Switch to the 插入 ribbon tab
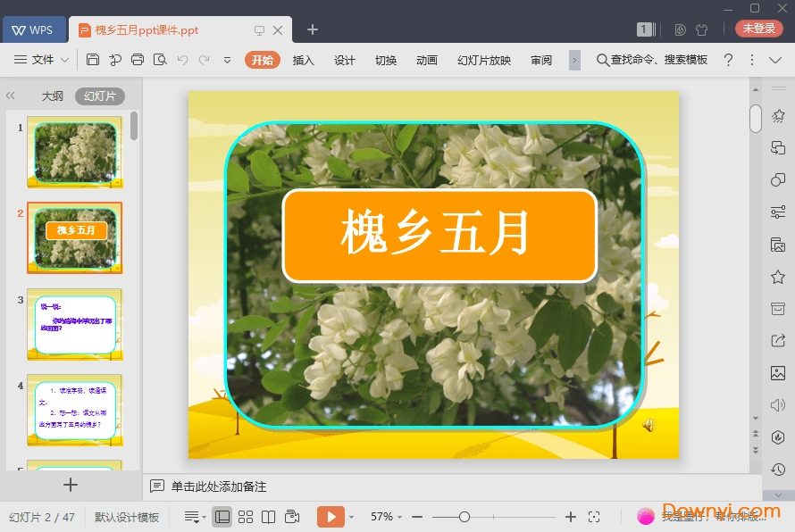The height and width of the screenshot is (532, 795). (x=303, y=60)
